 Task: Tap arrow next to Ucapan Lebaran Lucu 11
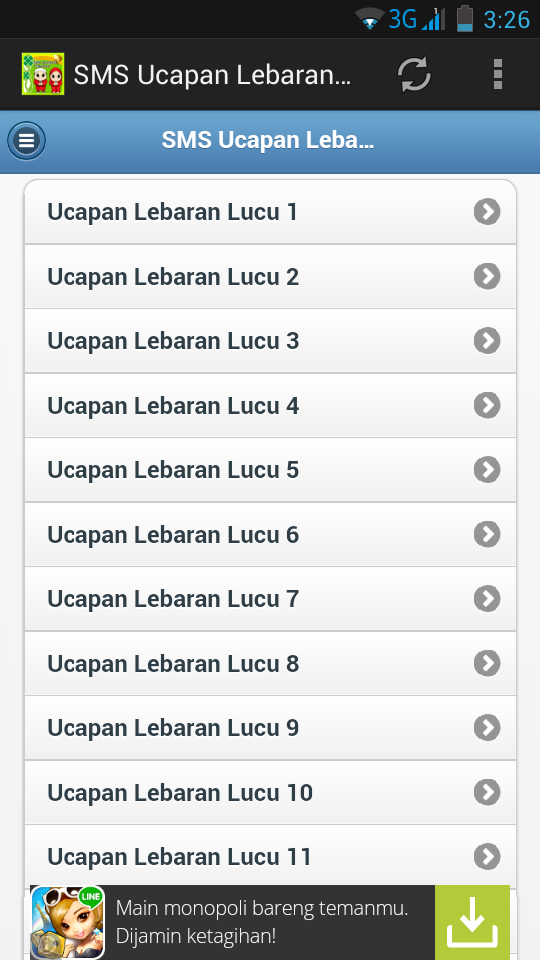(487, 857)
